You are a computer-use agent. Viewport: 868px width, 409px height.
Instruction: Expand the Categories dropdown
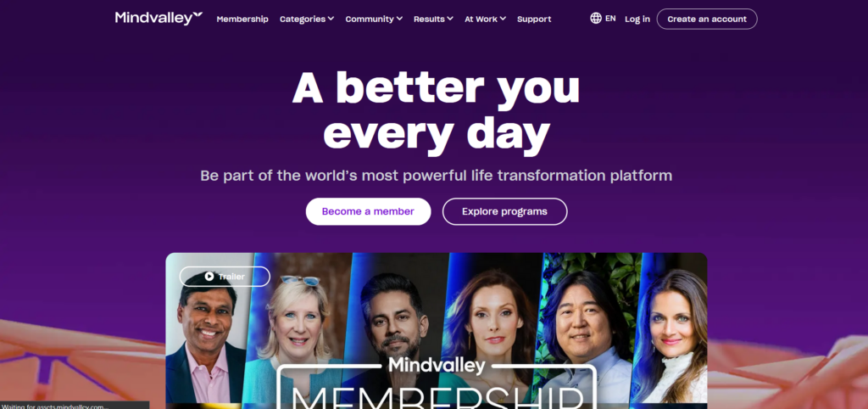tap(307, 19)
